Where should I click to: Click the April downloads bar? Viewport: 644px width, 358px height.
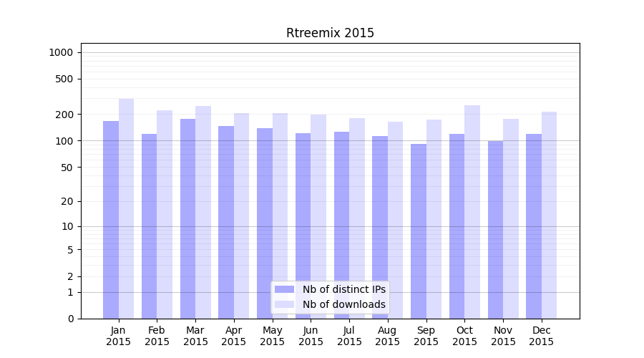tap(241, 216)
